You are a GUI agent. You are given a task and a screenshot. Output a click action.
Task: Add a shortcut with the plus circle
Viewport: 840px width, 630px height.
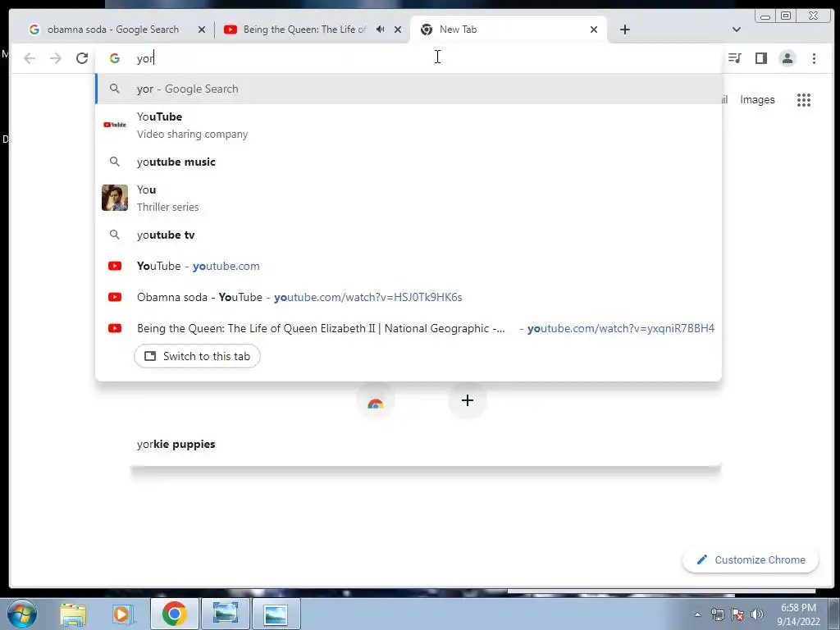467,400
